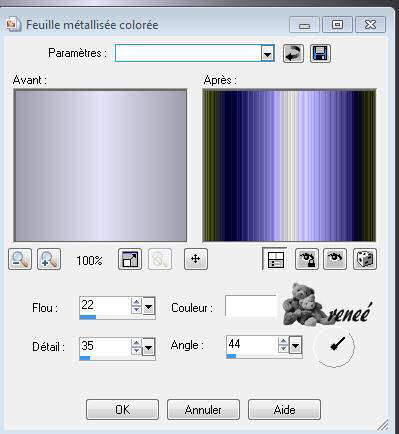The width and height of the screenshot is (399, 434).
Task: Click the Annuler button
Action: (x=203, y=410)
